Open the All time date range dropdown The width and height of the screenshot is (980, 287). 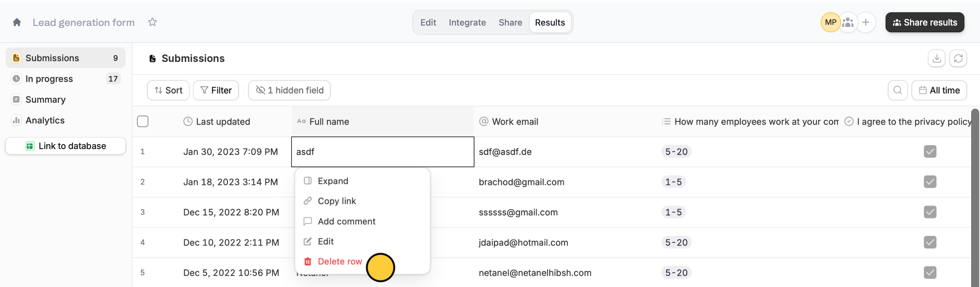(x=939, y=90)
